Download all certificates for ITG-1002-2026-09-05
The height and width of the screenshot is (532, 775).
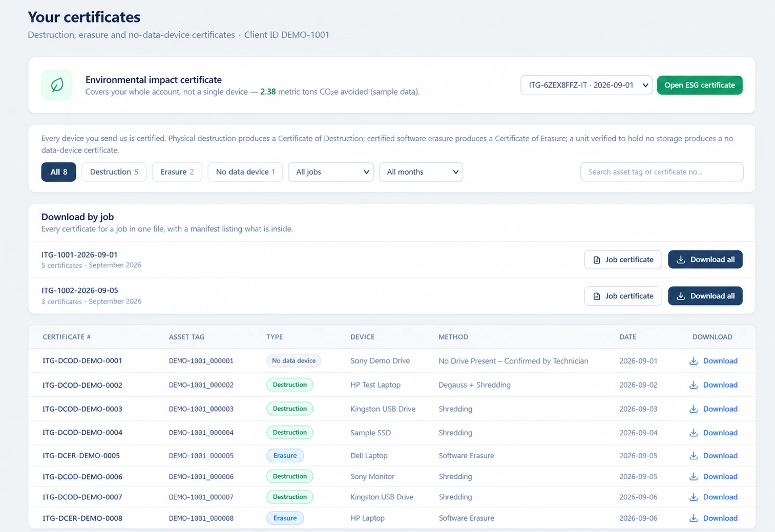coord(705,296)
